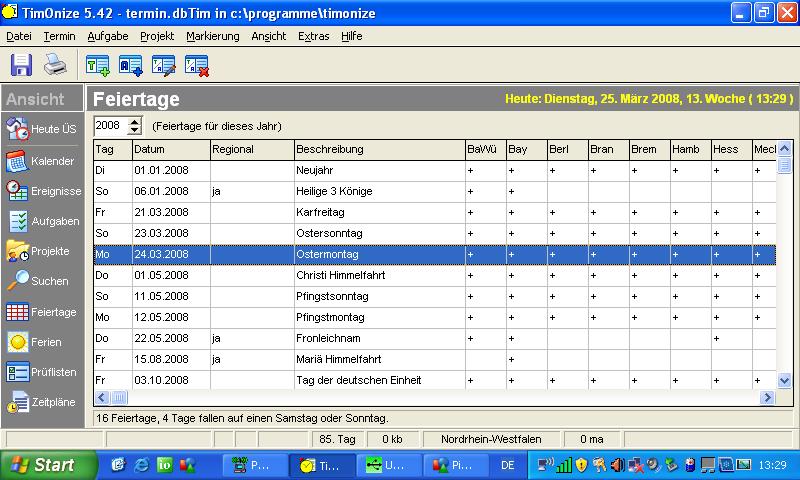Open the Termin menu

[60, 36]
